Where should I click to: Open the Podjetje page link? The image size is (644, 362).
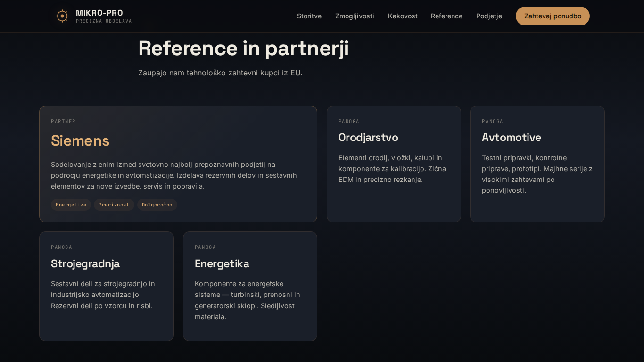pos(489,16)
